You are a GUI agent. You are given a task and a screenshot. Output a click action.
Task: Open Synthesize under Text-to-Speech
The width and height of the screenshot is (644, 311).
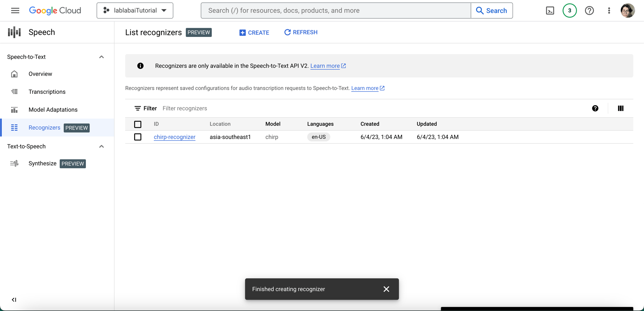point(57,164)
